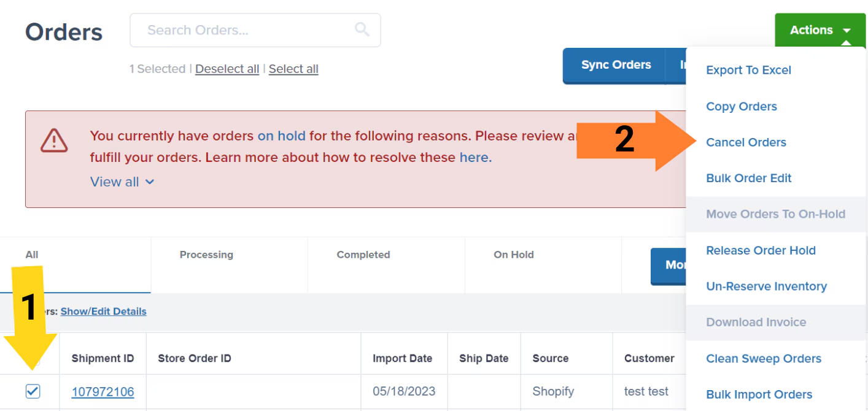
Task: Click the Deselect all link
Action: [227, 69]
